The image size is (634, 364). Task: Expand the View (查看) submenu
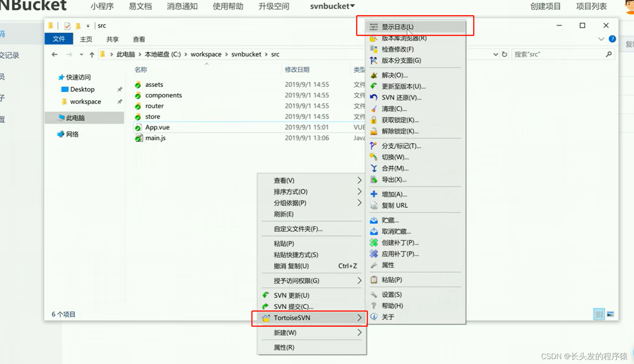coord(311,180)
